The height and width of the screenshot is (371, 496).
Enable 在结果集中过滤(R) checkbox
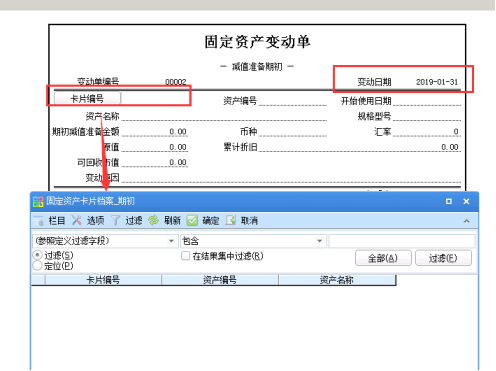[x=185, y=256]
